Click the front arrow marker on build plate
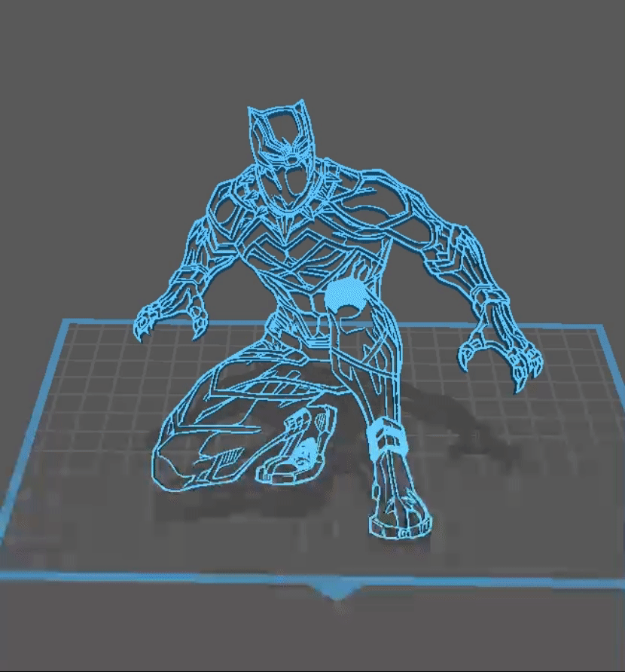Screen dimensions: 625x672 click(337, 591)
